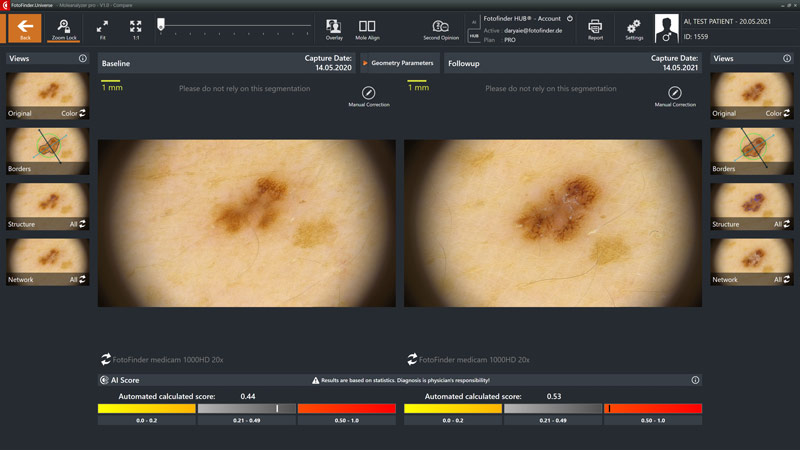
Task: Click the Baseline capture date 14.05.2020
Action: (333, 68)
